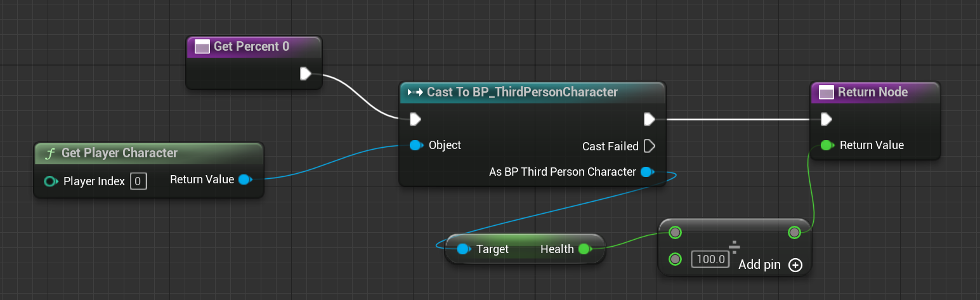The height and width of the screenshot is (300, 980).
Task: Select the Get Percent 0 node title
Action: click(x=252, y=47)
